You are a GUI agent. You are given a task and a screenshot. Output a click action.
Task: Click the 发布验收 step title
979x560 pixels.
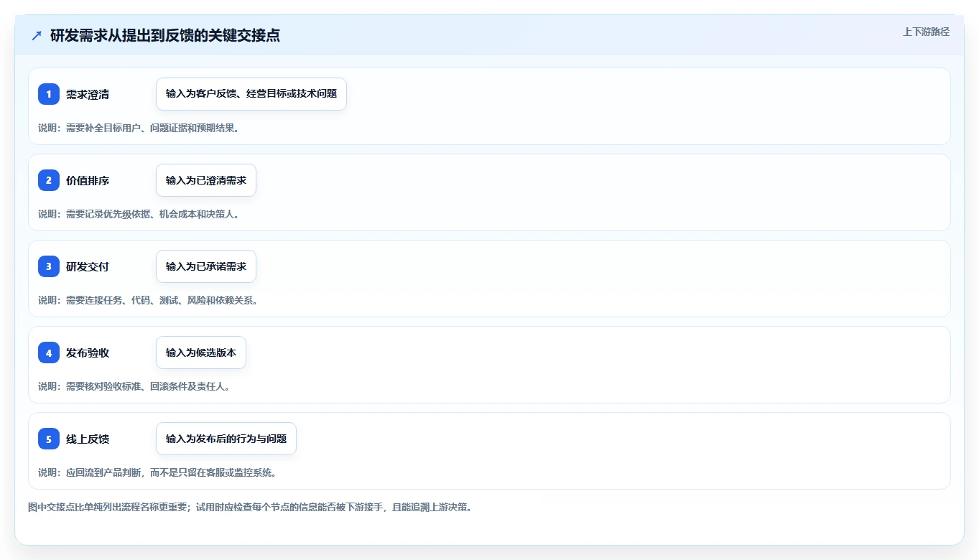pos(88,353)
